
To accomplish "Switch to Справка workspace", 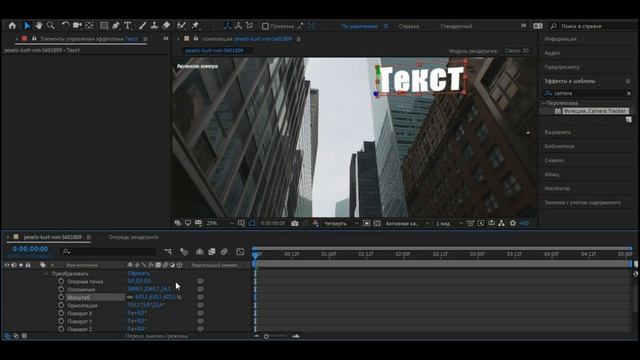I will coord(409,26).
